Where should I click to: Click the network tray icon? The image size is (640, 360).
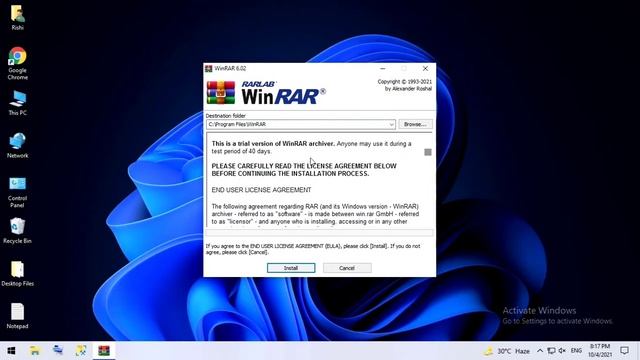(x=551, y=351)
